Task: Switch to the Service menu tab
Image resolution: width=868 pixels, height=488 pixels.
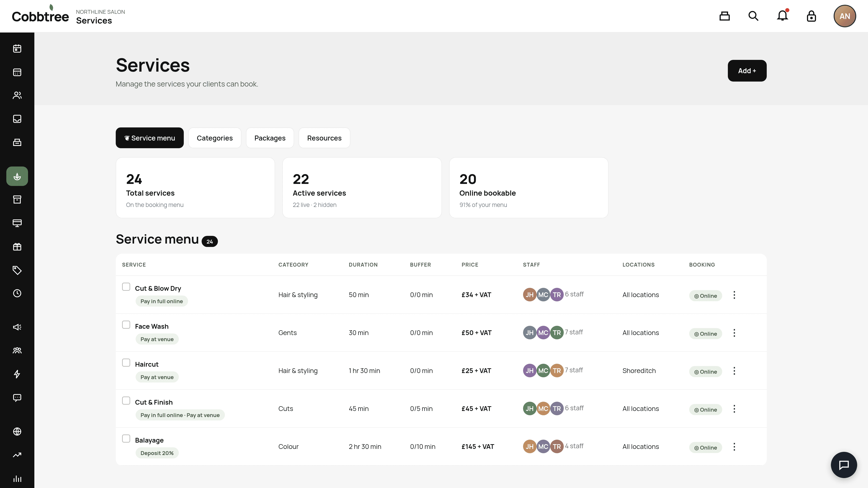Action: 150,138
